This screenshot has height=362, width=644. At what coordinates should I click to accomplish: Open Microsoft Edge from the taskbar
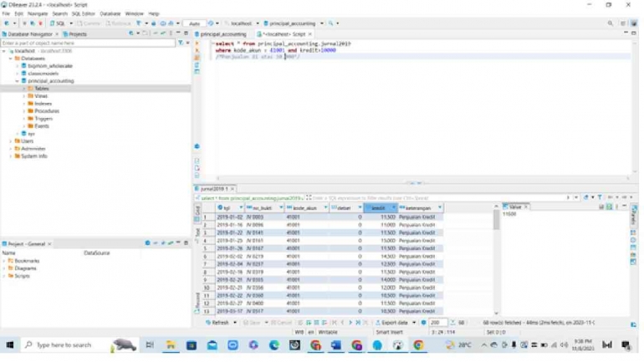coord(274,344)
